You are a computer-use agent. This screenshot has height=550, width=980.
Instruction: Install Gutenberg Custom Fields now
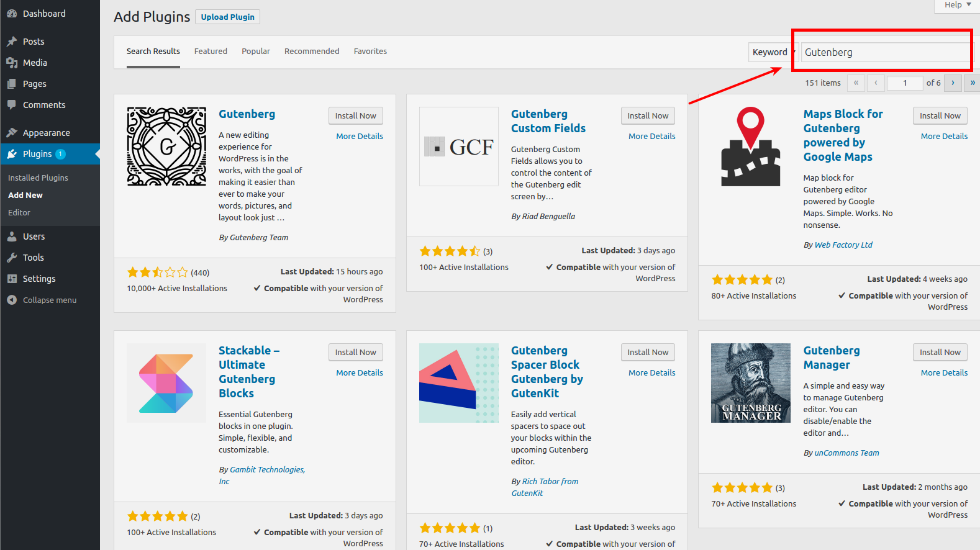[x=648, y=115]
